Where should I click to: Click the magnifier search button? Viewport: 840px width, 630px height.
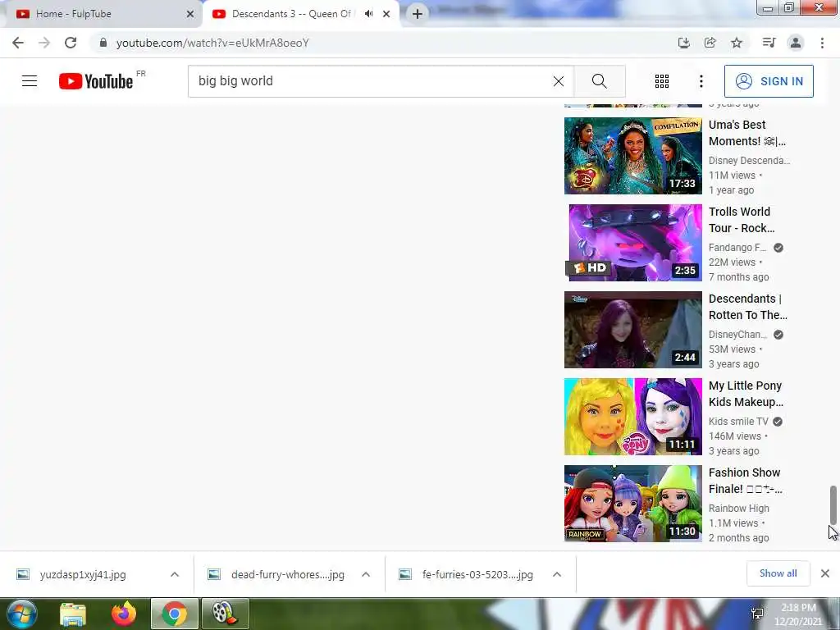pos(600,81)
